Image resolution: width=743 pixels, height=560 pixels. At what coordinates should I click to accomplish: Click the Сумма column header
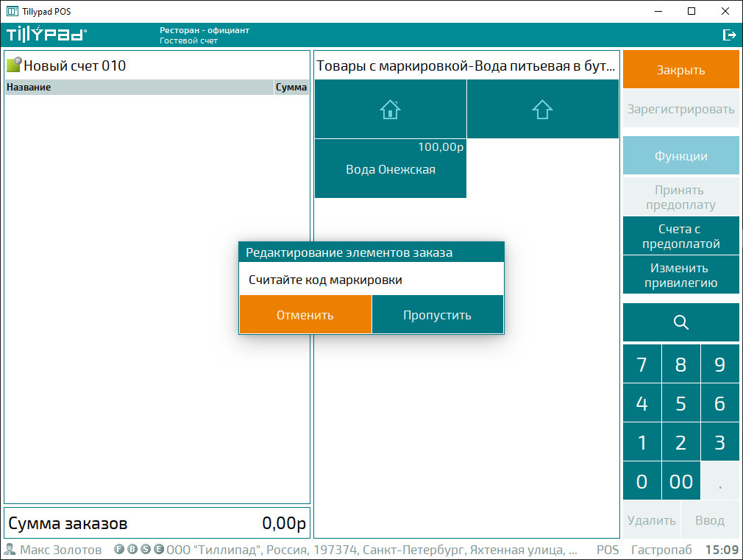pos(291,88)
